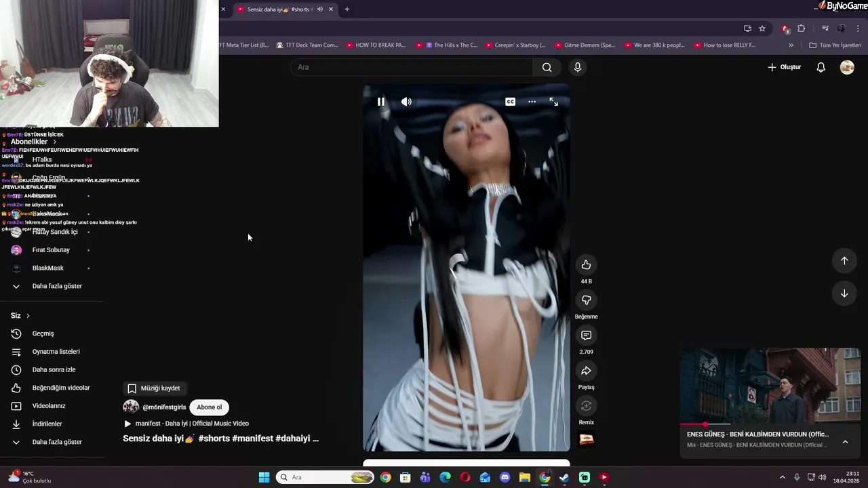This screenshot has height=488, width=868.
Task: Open the sound thumbnail under Remix
Action: pos(586,439)
